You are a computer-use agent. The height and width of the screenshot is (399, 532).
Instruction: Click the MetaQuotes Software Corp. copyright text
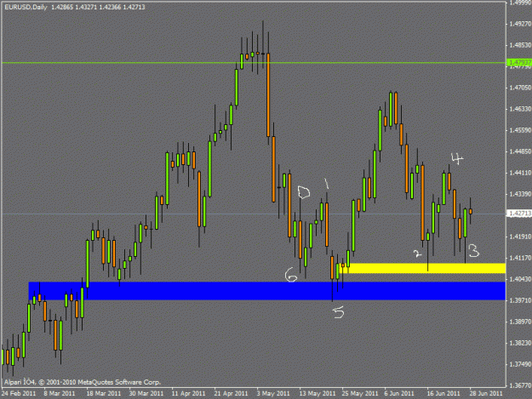point(83,382)
